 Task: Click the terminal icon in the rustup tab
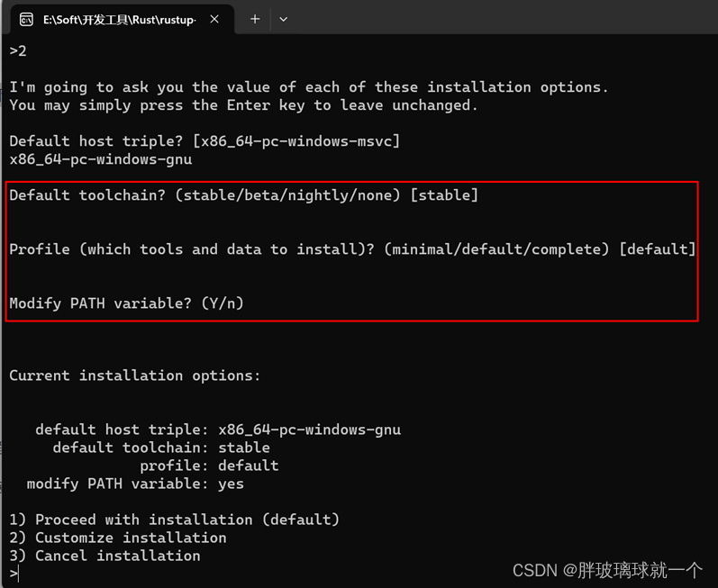pyautogui.click(x=26, y=19)
